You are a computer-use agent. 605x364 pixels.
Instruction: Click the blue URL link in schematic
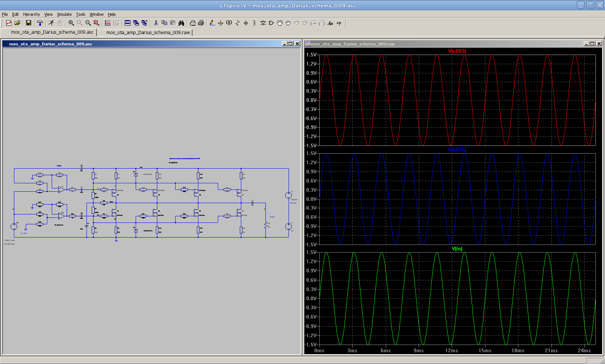(x=184, y=159)
